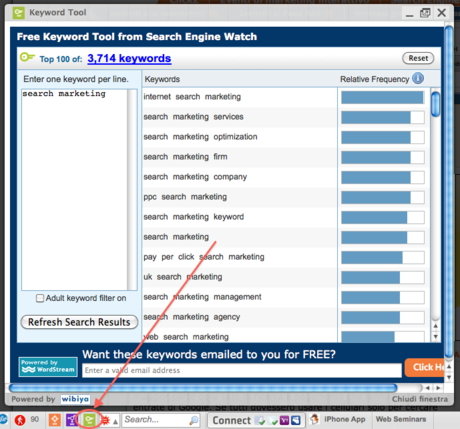This screenshot has height=429, width=460.
Task: Click the magnifier icon in the Search box
Action: pos(194,420)
